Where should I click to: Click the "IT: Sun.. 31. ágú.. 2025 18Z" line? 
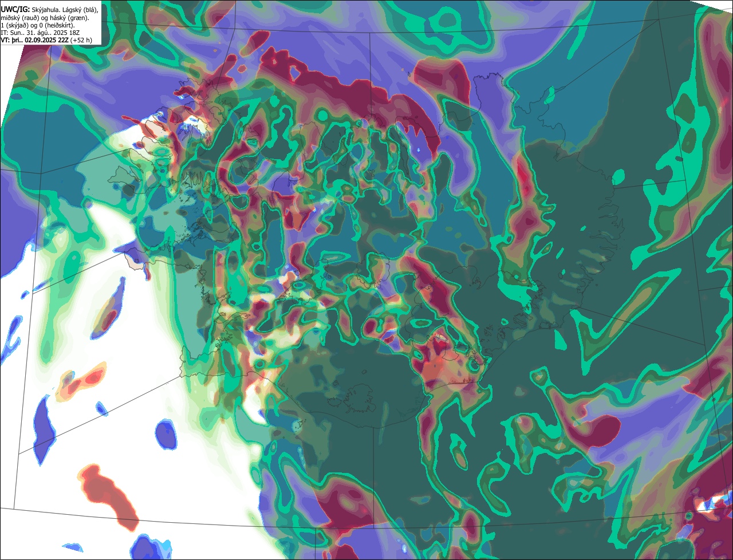39,33
